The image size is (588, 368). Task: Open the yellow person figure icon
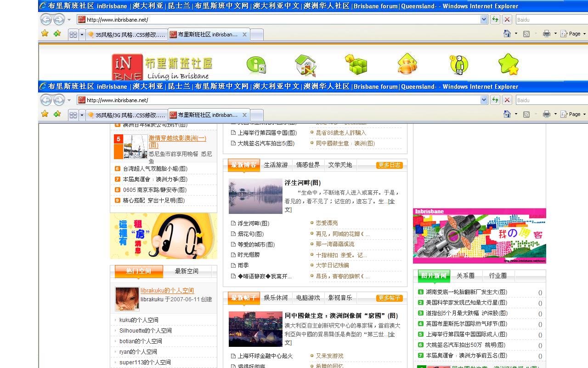pos(458,64)
